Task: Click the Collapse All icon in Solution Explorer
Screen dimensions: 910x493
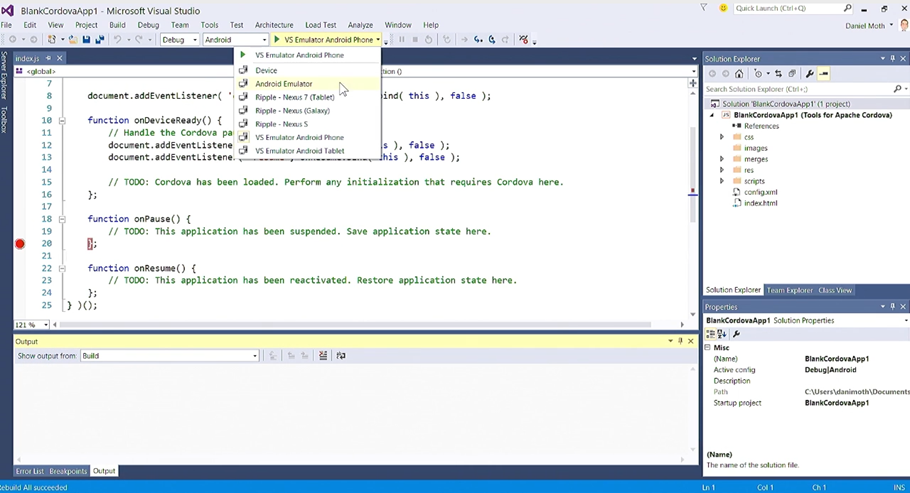Action: [x=792, y=74]
